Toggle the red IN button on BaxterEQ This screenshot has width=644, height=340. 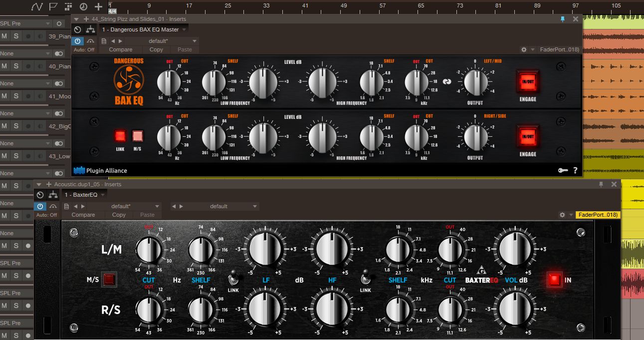[553, 280]
